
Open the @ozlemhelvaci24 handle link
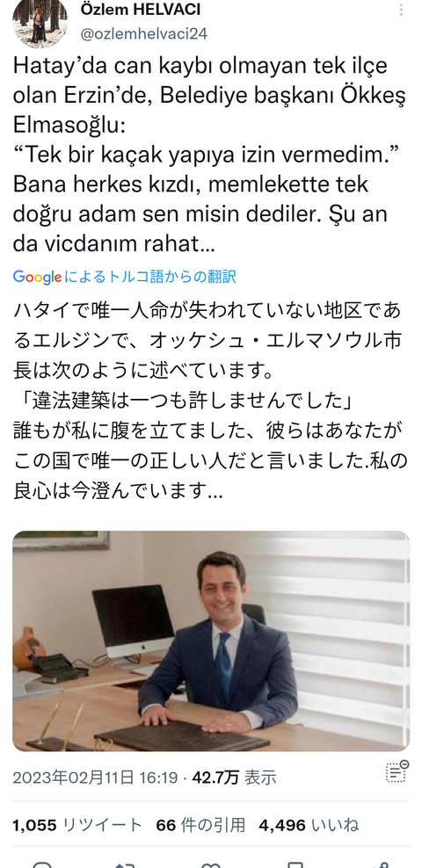[144, 33]
